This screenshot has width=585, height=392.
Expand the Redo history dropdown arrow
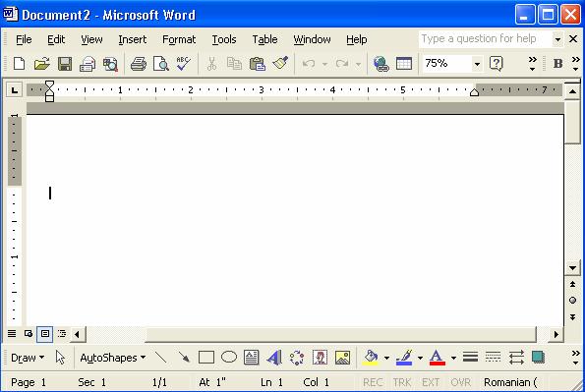[x=358, y=64]
